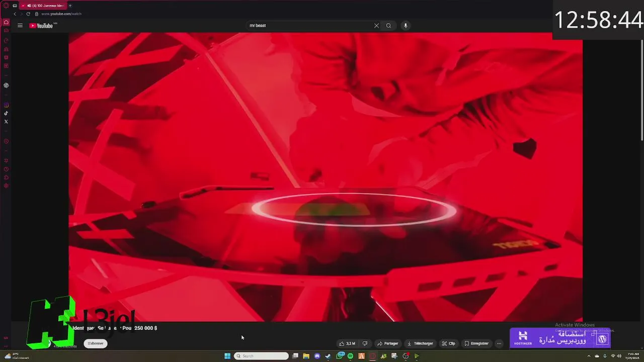Clear the YouTube search text
This screenshot has height=362, width=644.
(x=376, y=26)
